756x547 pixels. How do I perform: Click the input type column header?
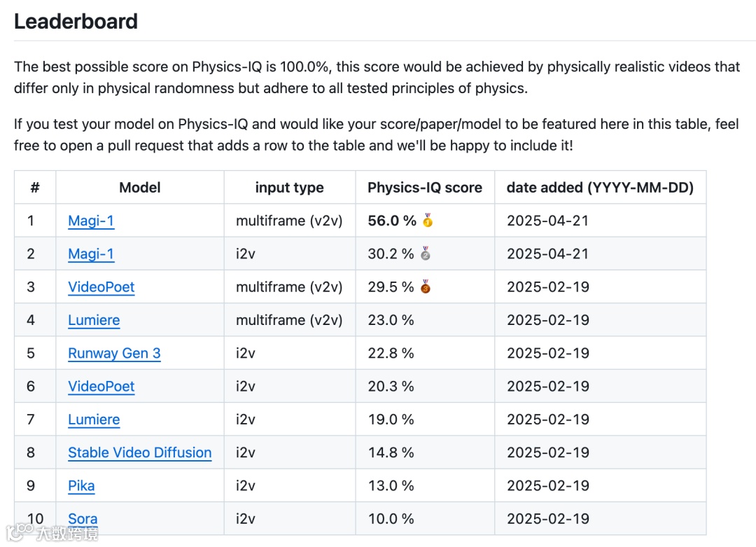(289, 188)
